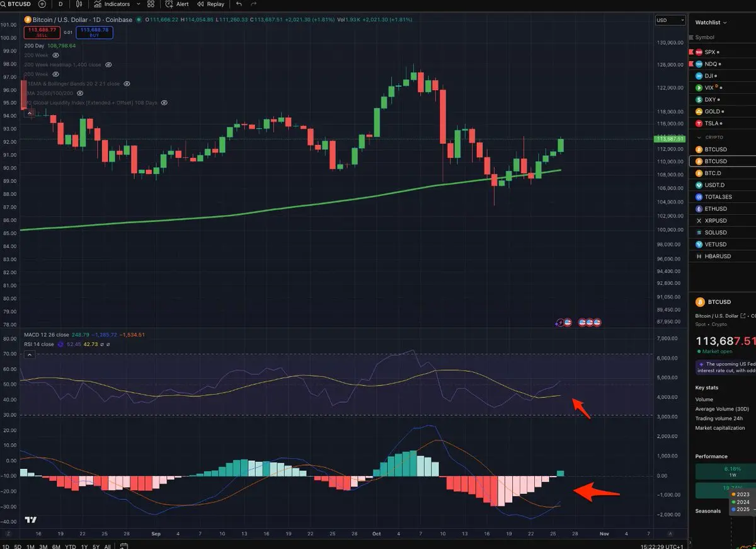The width and height of the screenshot is (756, 549).
Task: Show the EMA & Bollinger Bands indicator
Action: click(126, 84)
